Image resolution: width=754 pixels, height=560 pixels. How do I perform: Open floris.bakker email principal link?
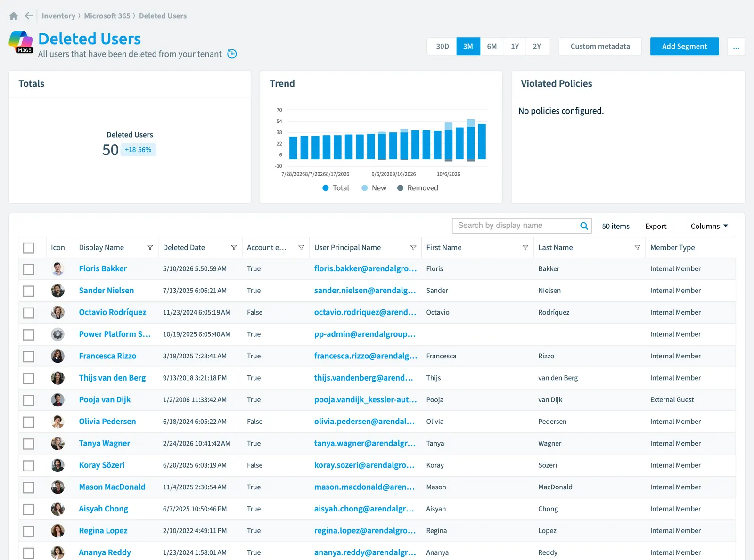366,268
